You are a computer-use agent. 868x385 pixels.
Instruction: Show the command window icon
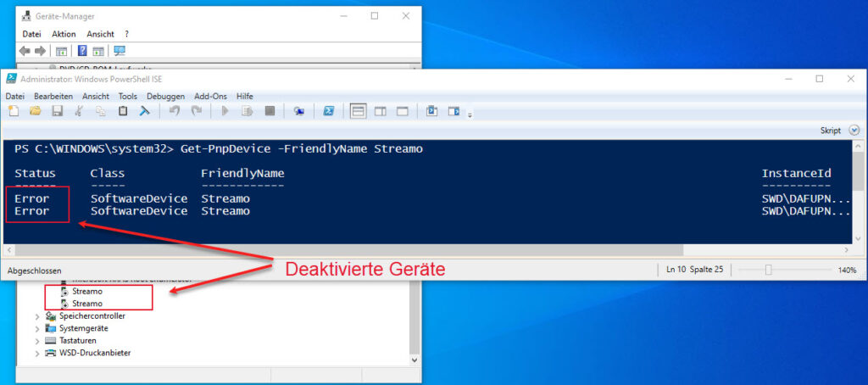[431, 111]
